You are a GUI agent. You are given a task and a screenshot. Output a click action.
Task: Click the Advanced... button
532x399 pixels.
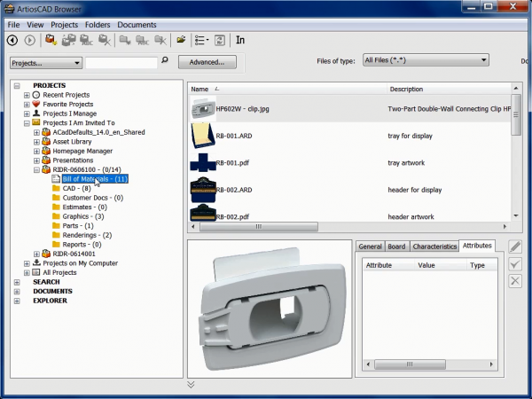pyautogui.click(x=207, y=63)
